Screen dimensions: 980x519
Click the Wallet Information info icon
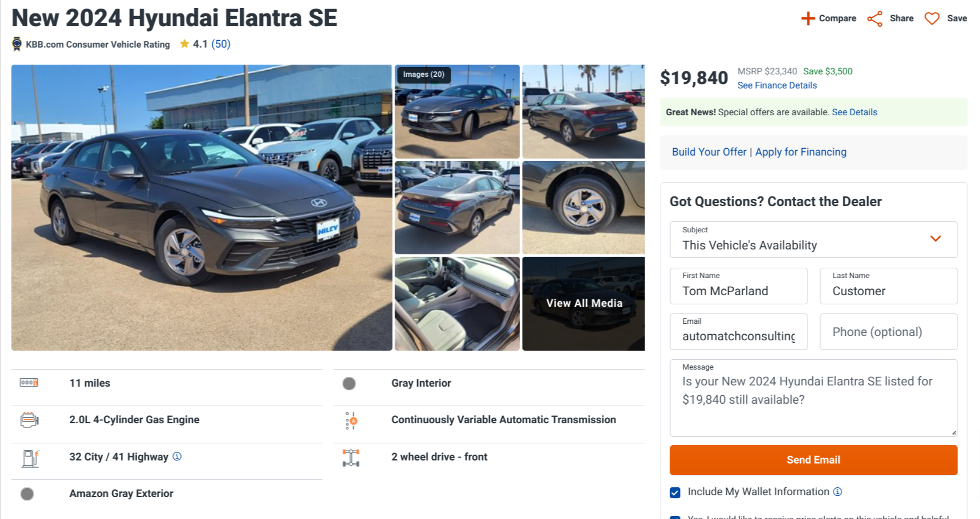838,492
